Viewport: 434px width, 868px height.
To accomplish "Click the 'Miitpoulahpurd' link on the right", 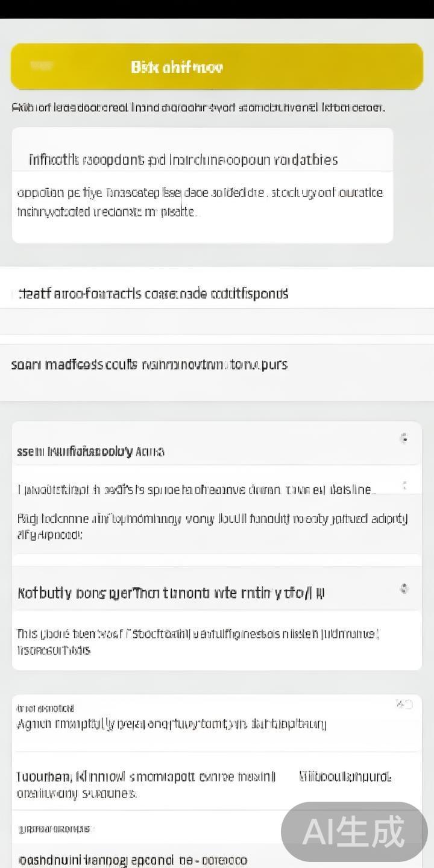I will [345, 777].
